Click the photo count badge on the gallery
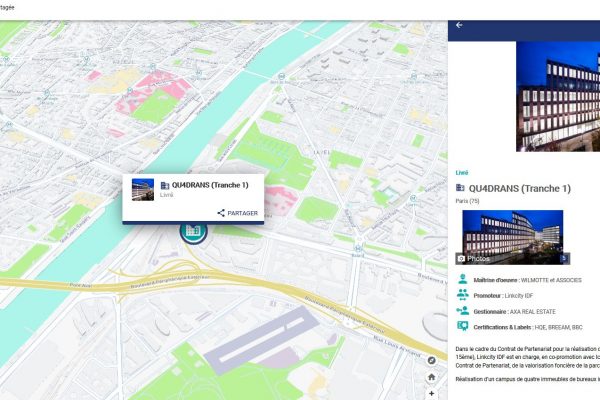 point(564,258)
